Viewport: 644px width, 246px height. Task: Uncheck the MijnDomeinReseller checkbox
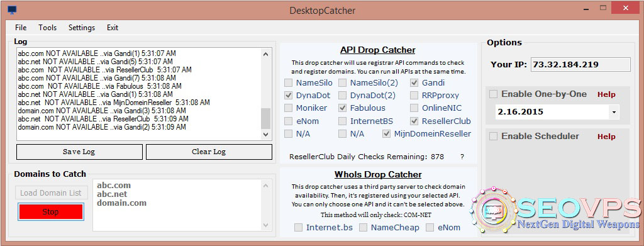click(x=387, y=133)
